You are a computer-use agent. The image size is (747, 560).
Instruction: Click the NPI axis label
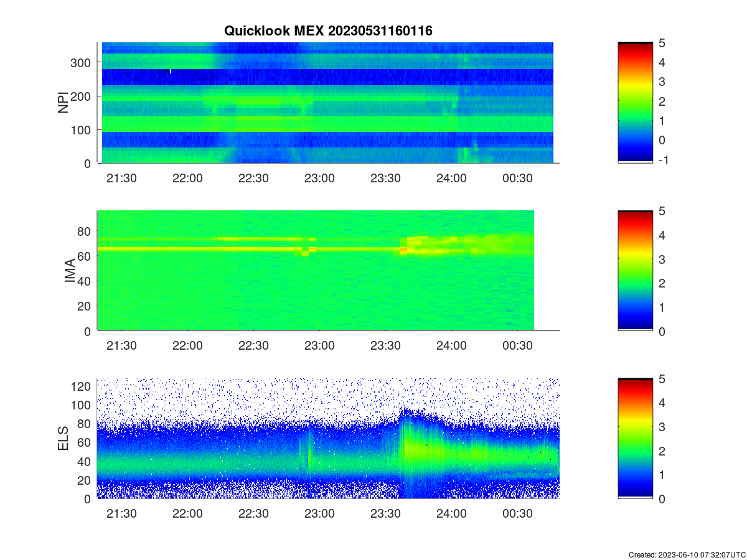click(63, 103)
